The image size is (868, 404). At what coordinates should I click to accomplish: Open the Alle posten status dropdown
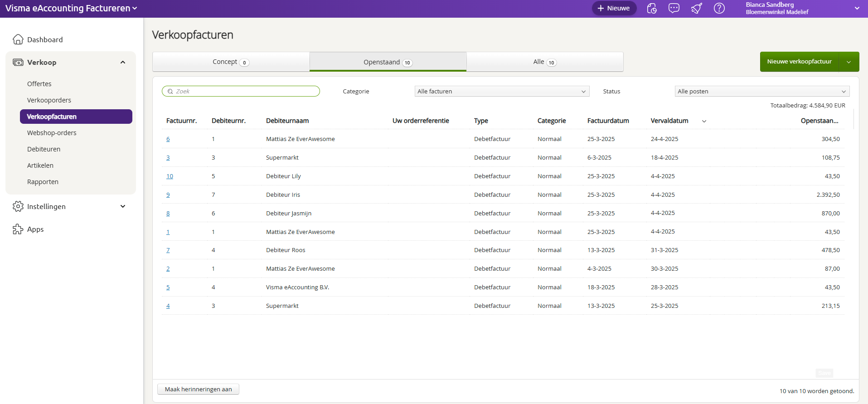[762, 91]
